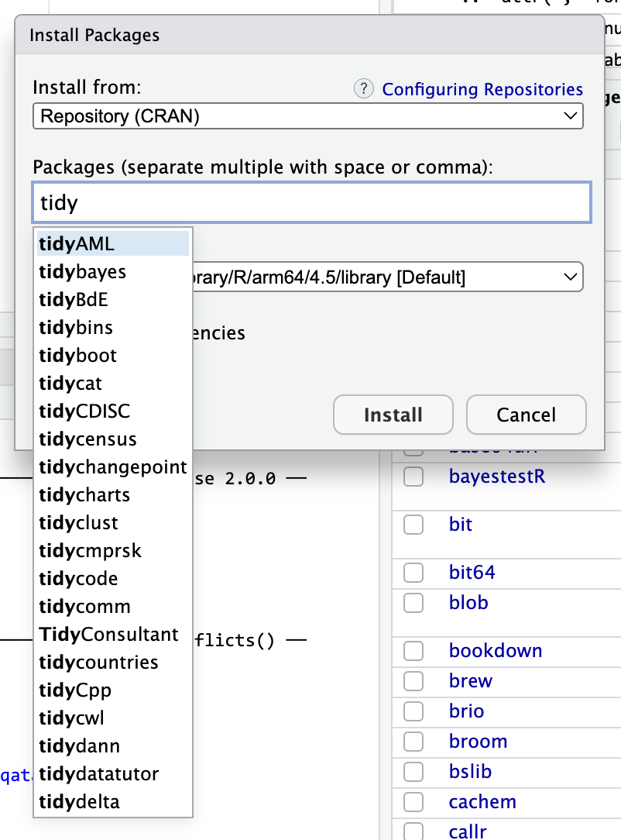Click the Packages name input field
The image size is (621, 840).
[x=311, y=203]
